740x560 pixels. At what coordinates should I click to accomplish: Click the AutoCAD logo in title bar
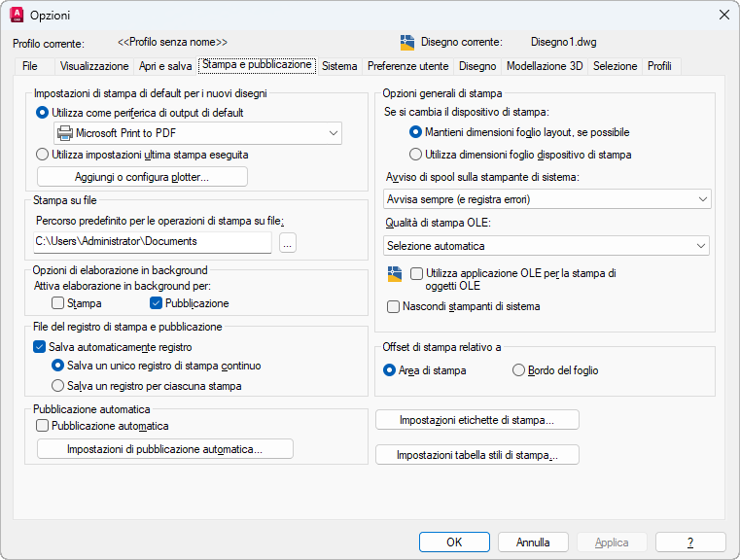[x=16, y=15]
